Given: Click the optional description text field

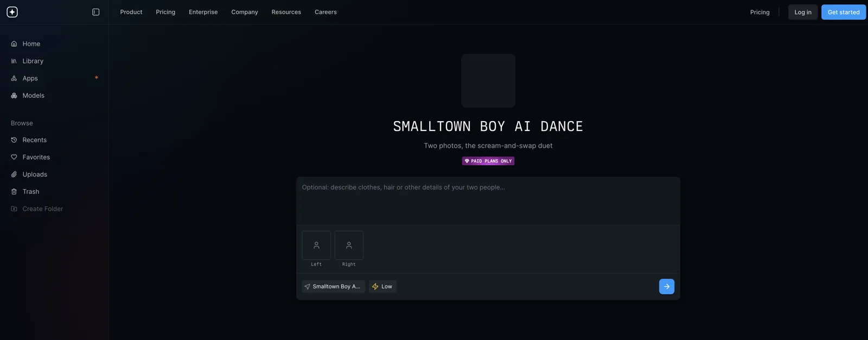Looking at the screenshot, I should click(488, 200).
